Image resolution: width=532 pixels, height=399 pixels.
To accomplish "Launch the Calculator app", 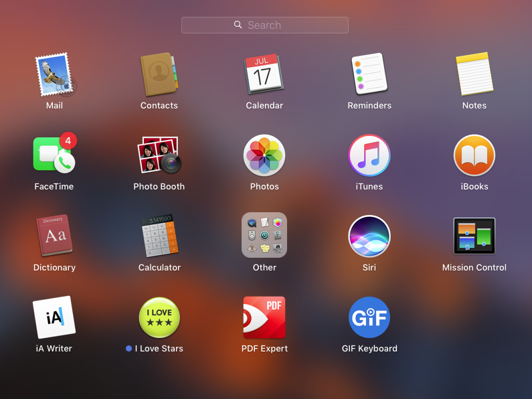I will click(159, 236).
